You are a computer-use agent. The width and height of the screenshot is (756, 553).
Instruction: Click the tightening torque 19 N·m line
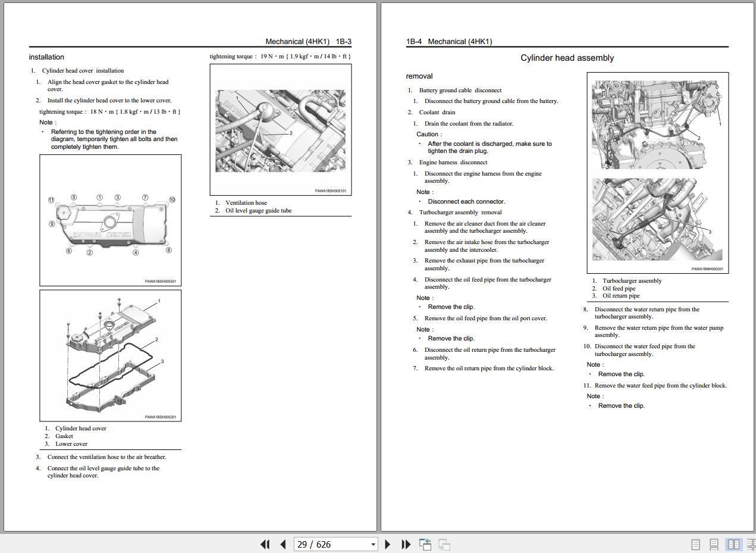tap(280, 57)
